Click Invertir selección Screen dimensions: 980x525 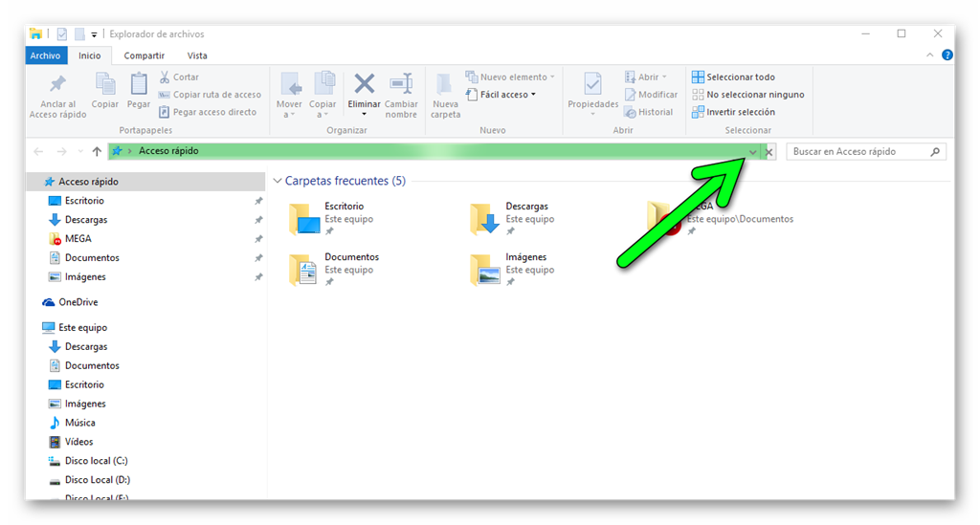coord(733,112)
